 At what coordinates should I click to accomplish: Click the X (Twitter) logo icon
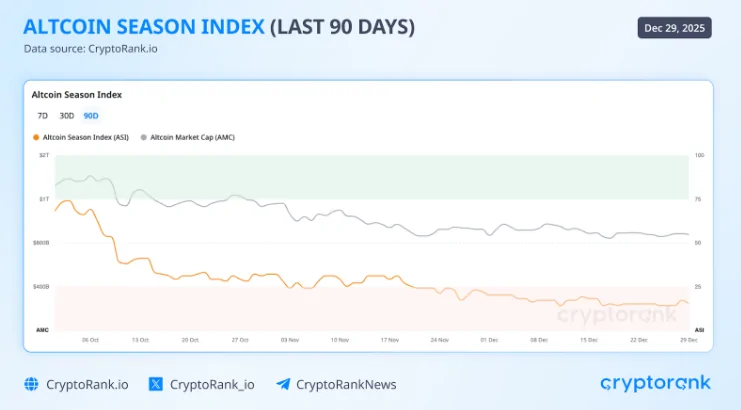coord(155,384)
